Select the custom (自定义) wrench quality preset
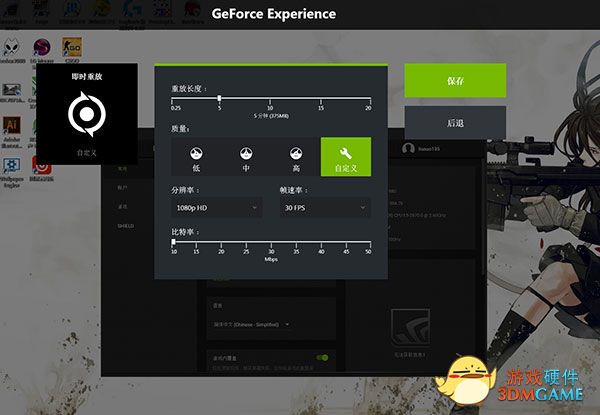The height and width of the screenshot is (415, 600). [x=346, y=157]
